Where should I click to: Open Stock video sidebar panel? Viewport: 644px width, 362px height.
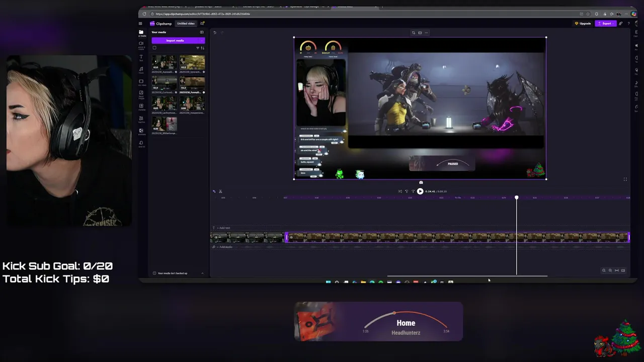coord(141,82)
